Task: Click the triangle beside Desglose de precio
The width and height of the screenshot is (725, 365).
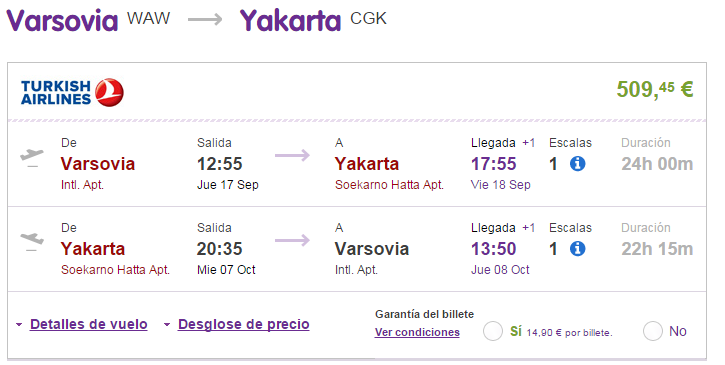Action: pyautogui.click(x=167, y=325)
